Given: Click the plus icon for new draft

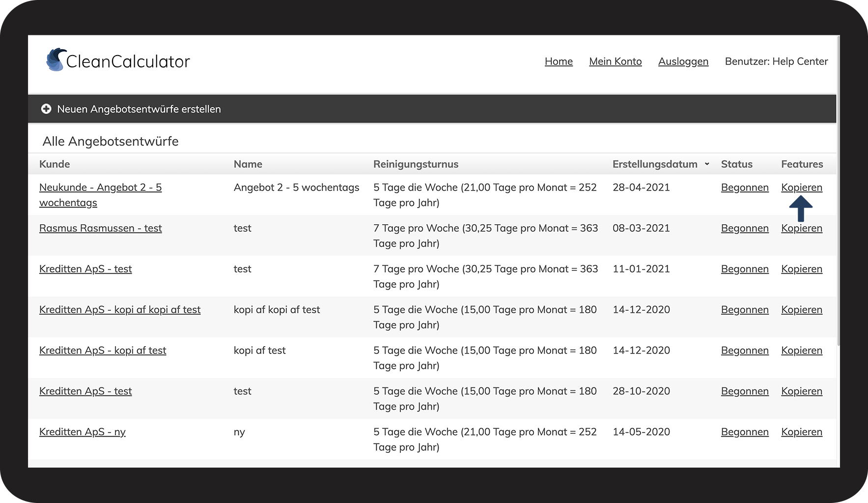Looking at the screenshot, I should (46, 109).
